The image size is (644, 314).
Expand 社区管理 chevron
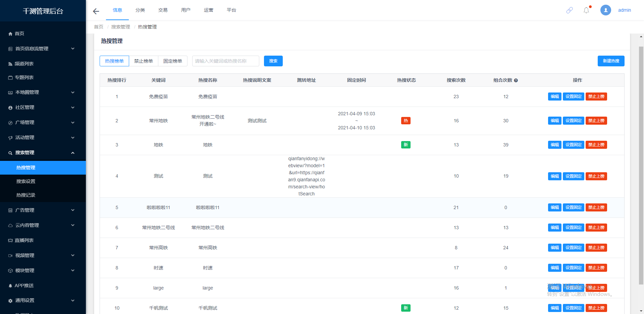pos(73,108)
